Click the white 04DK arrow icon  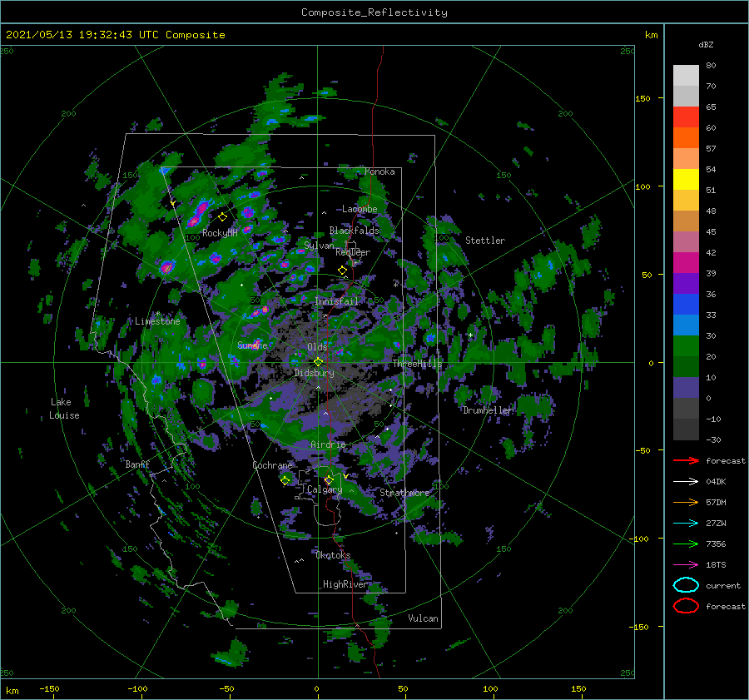point(686,482)
